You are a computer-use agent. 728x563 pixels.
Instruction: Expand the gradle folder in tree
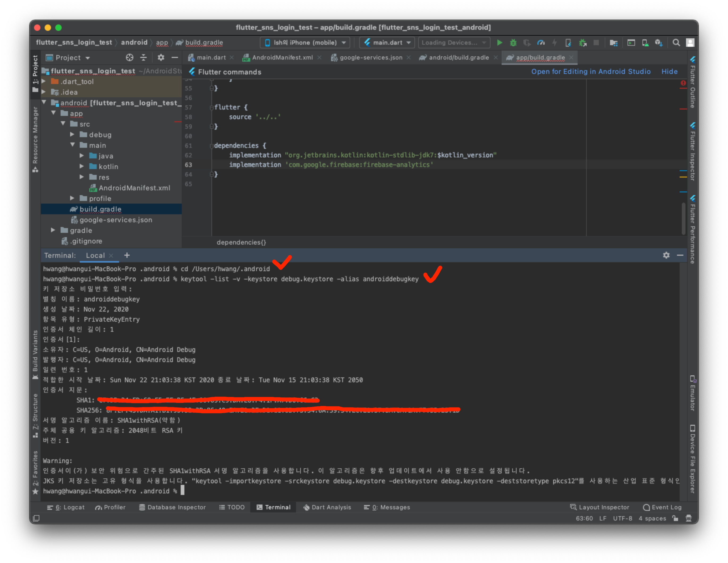coord(53,230)
